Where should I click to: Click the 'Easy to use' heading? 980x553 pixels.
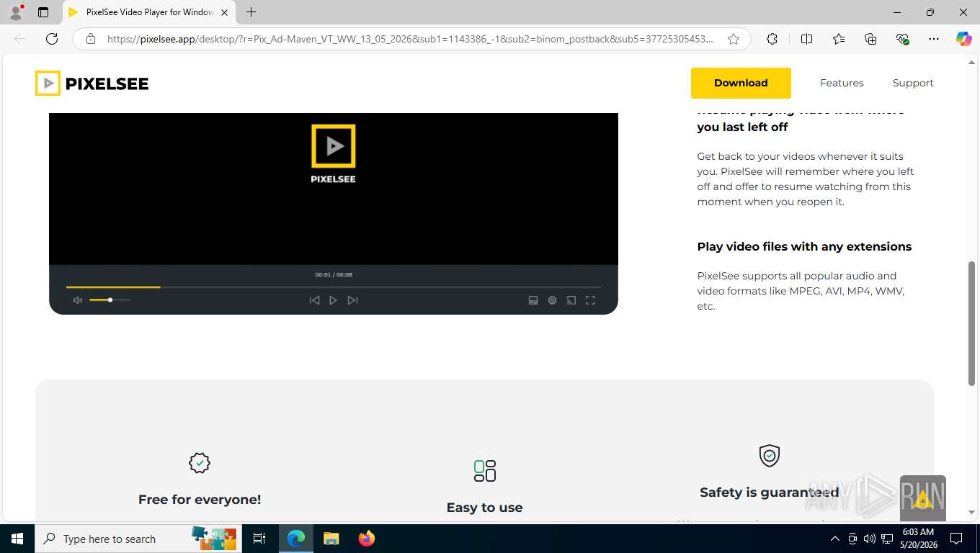tap(484, 507)
